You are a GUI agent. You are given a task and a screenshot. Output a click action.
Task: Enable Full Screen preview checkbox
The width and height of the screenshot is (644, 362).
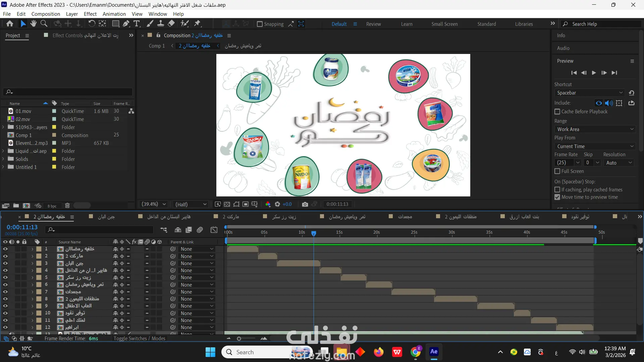pos(557,171)
